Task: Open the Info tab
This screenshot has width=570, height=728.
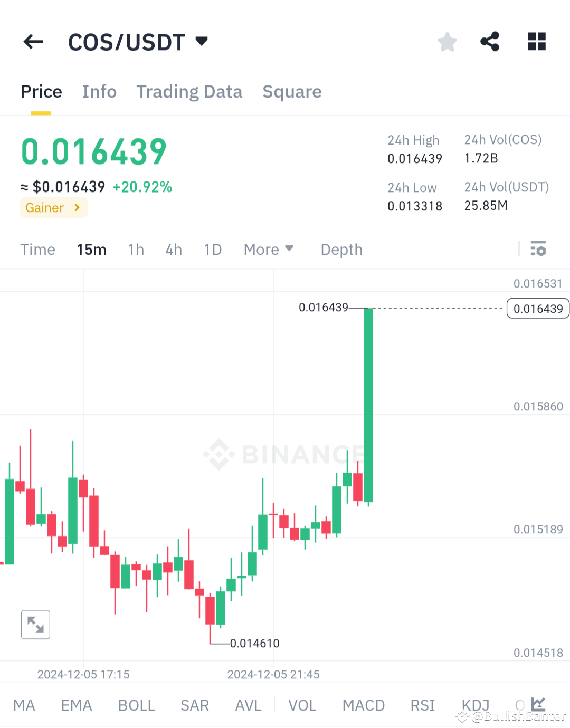Action: 99,91
